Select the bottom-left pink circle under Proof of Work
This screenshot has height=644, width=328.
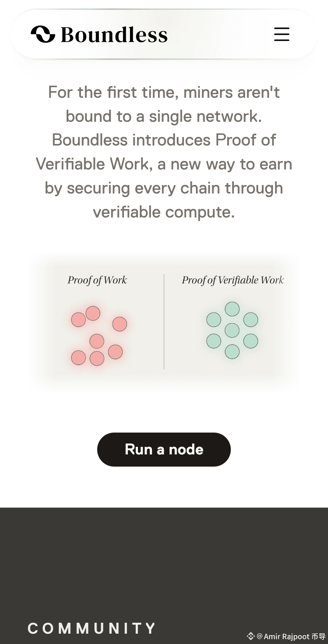[x=78, y=358]
